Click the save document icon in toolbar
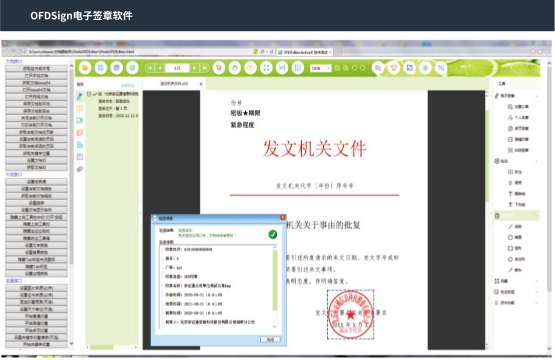 tap(101, 68)
